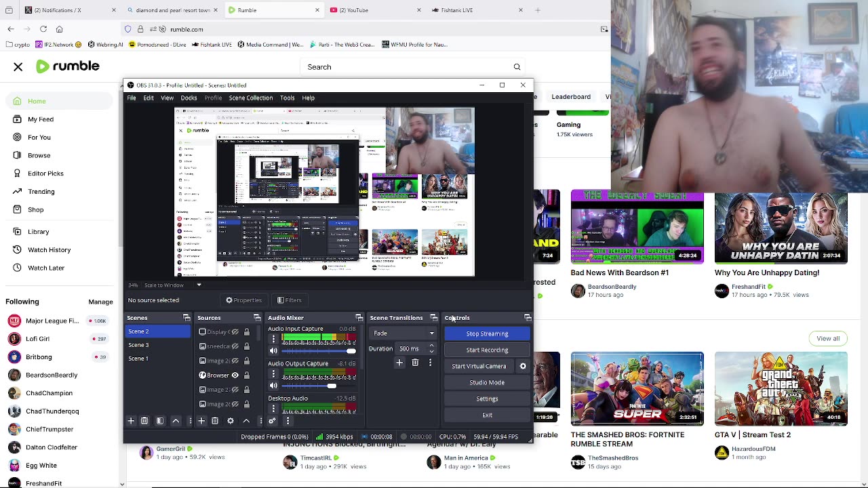
Task: Open source properties gear in Sources toolbar
Action: coord(231,421)
